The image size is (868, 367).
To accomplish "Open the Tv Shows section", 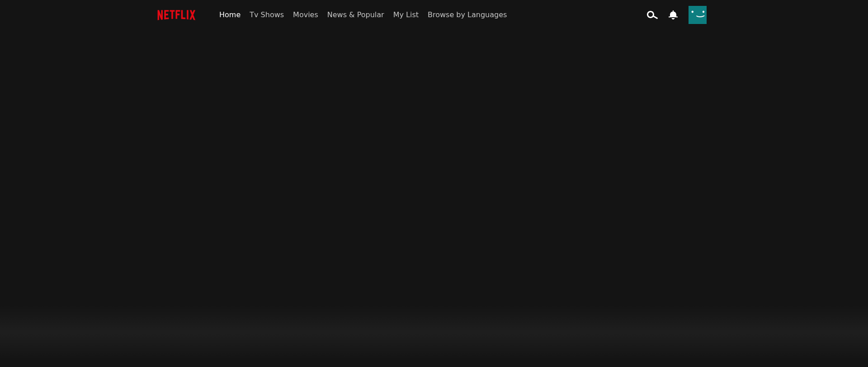I will click(x=266, y=15).
